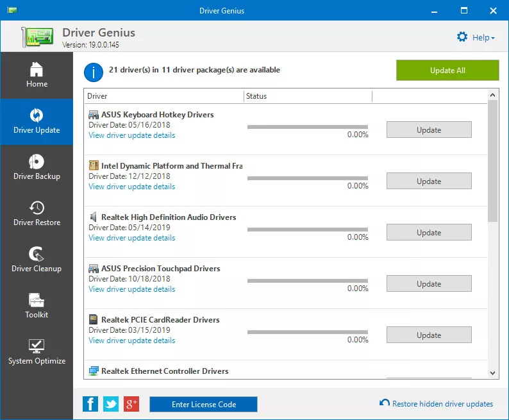Open Toolkit label in sidebar
Screen dimensions: 509x420
tap(37, 314)
